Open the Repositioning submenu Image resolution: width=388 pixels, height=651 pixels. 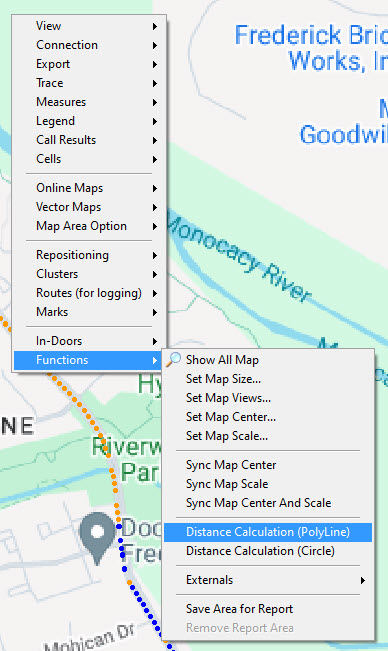coord(90,255)
